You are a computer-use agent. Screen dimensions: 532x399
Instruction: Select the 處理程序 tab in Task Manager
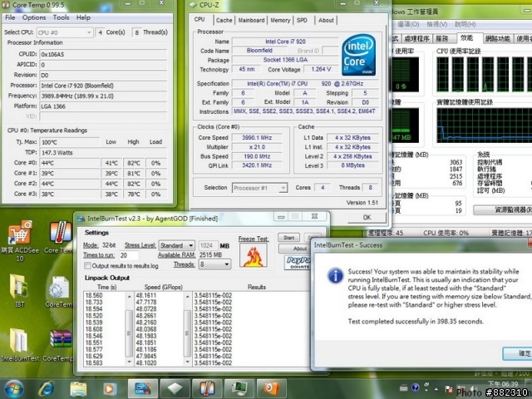(417, 39)
